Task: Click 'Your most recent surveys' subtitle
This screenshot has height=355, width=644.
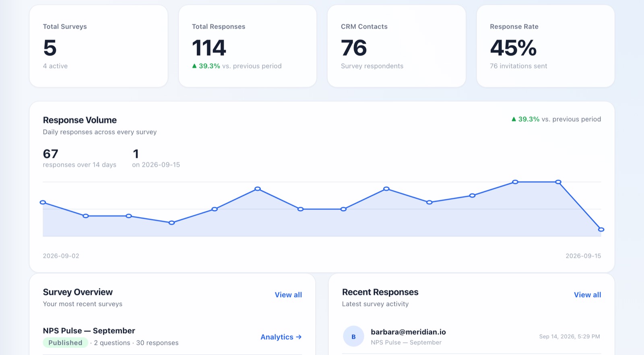Action: pyautogui.click(x=83, y=304)
